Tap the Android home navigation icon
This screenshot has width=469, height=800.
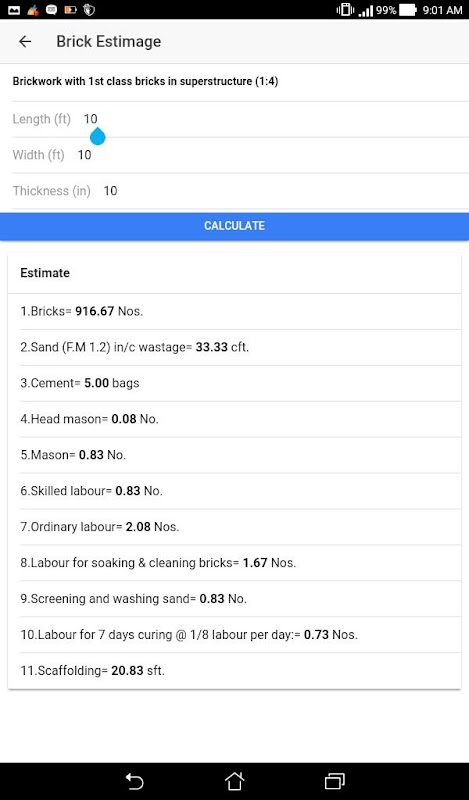234,781
